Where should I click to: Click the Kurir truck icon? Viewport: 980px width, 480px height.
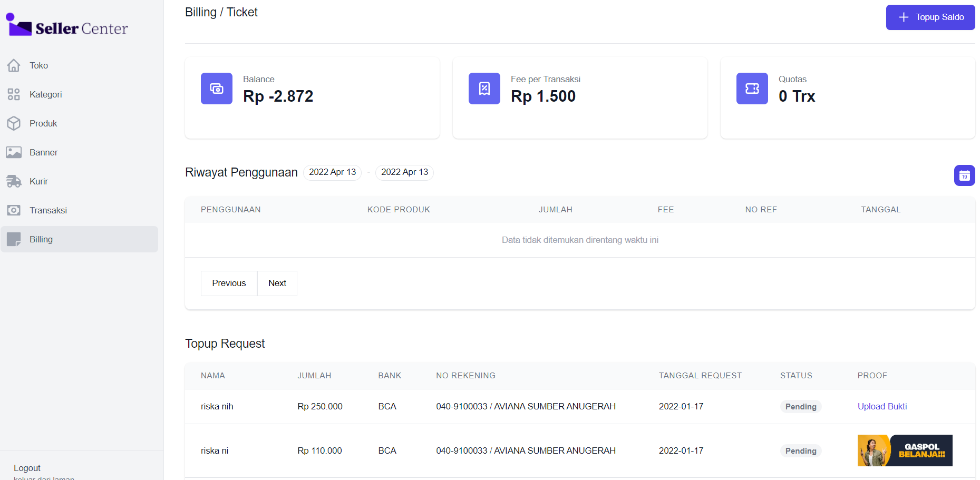pyautogui.click(x=14, y=181)
